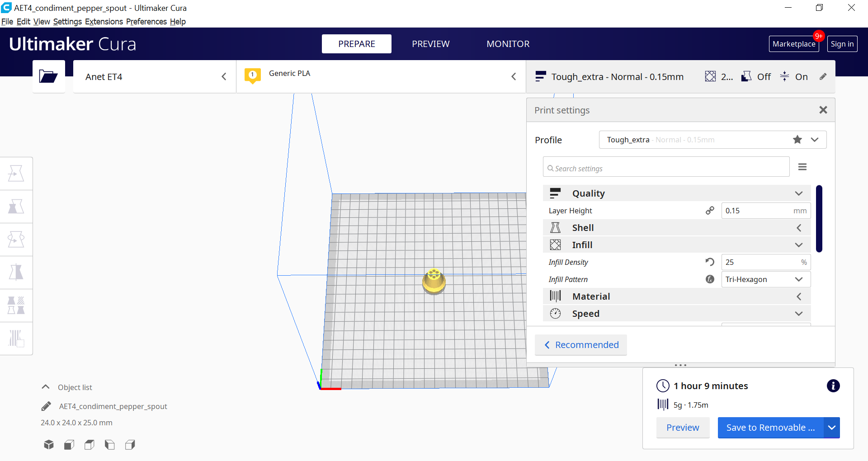Open file using the folder icon

(x=48, y=76)
